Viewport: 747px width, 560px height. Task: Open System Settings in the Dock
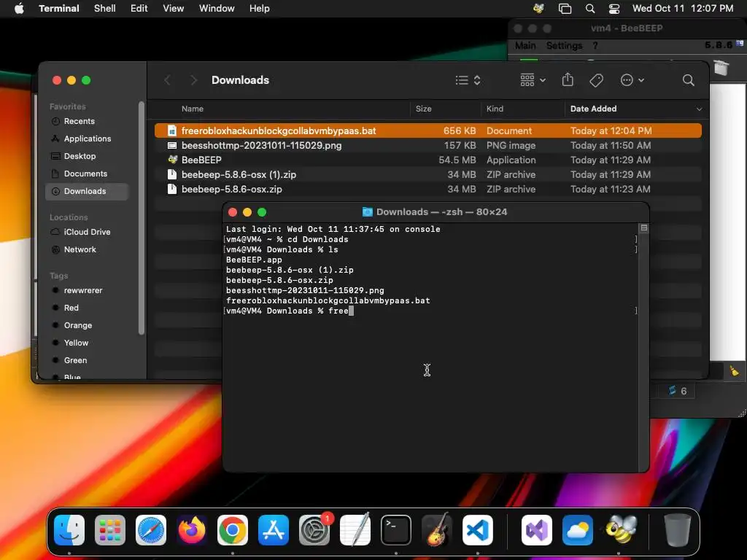coord(314,530)
